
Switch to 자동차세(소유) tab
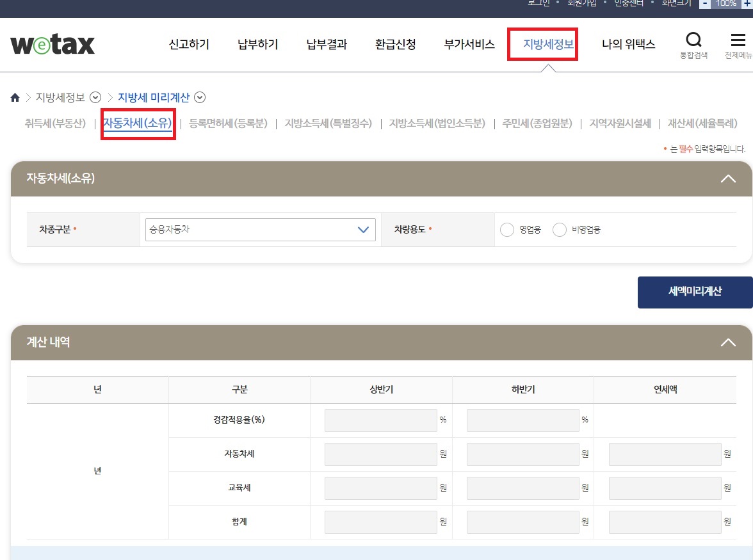click(x=138, y=124)
